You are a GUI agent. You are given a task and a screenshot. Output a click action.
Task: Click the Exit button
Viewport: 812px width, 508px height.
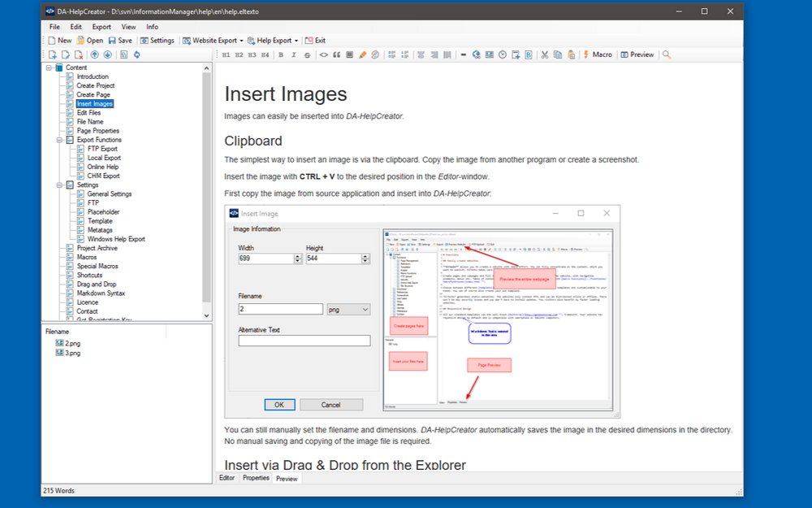(x=315, y=41)
